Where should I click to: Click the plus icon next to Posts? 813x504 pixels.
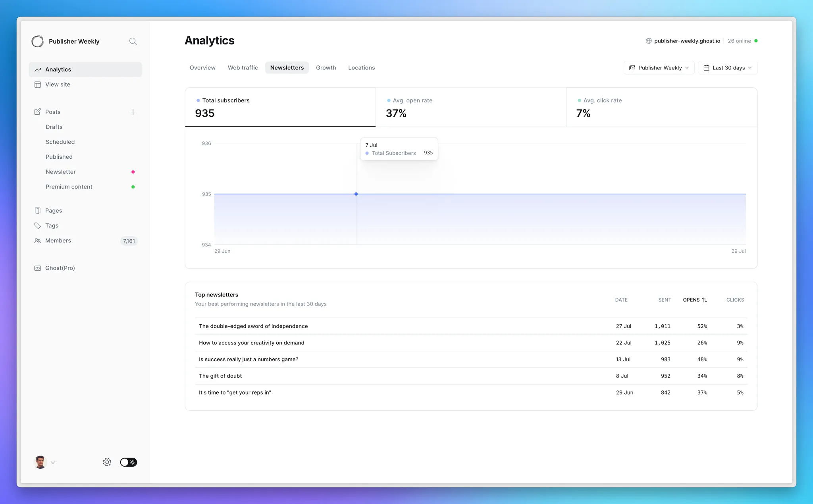point(133,112)
